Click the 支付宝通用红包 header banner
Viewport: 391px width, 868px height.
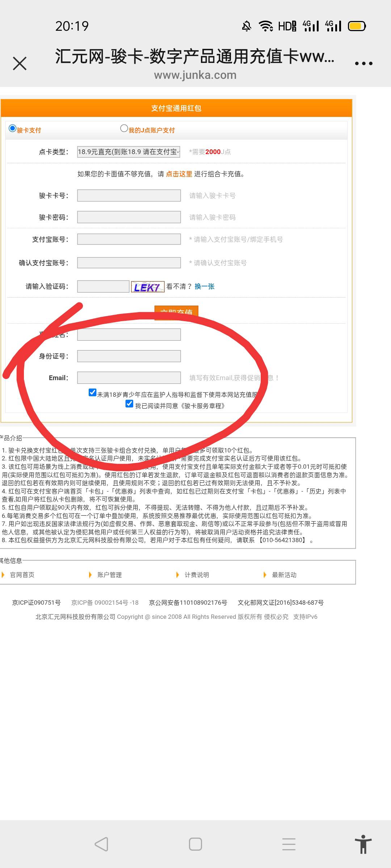tap(176, 108)
